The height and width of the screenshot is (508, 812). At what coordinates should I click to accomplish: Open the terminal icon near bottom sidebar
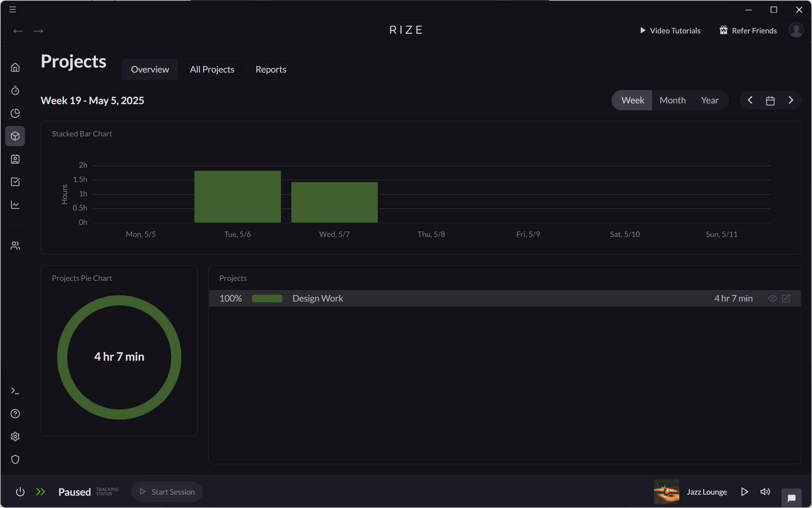coord(15,390)
